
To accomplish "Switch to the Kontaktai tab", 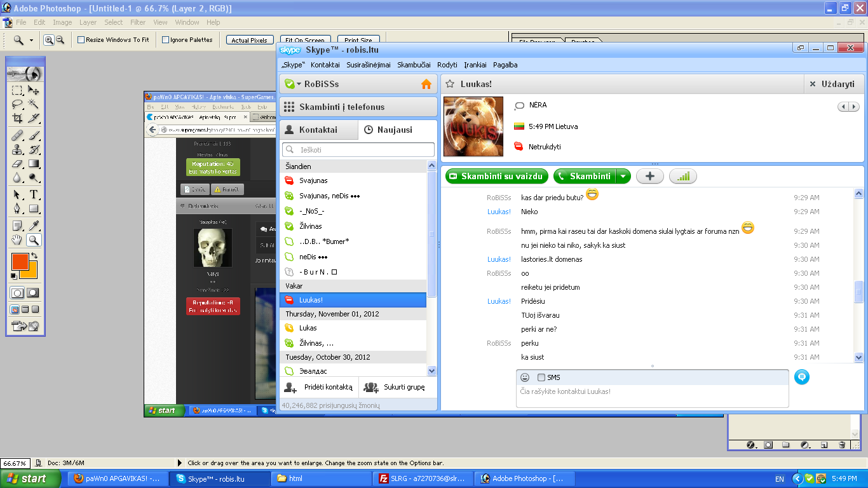I will tap(318, 130).
